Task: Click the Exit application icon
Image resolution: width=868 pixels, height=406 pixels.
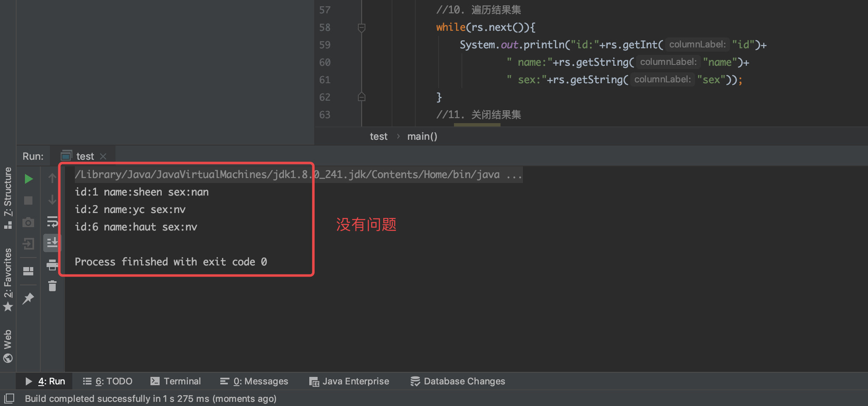Action: coord(28,243)
